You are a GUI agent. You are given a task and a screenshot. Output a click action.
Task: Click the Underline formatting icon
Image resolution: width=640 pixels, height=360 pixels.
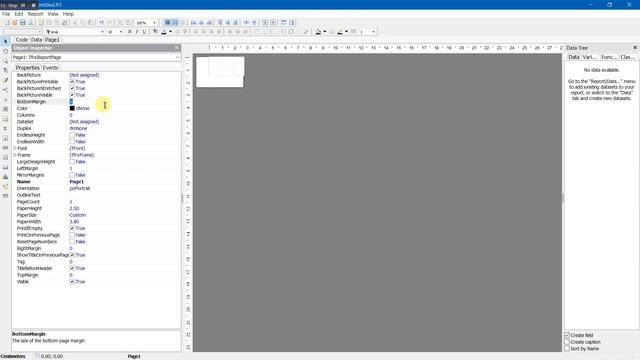pyautogui.click(x=144, y=31)
